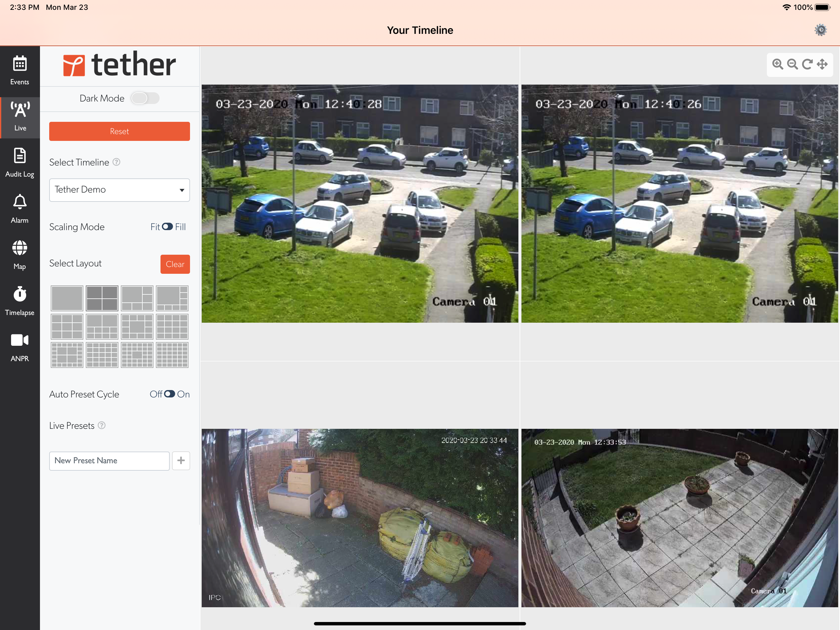Toggle Auto Preset Cycle on
Screen dimensions: 840x630
169,394
